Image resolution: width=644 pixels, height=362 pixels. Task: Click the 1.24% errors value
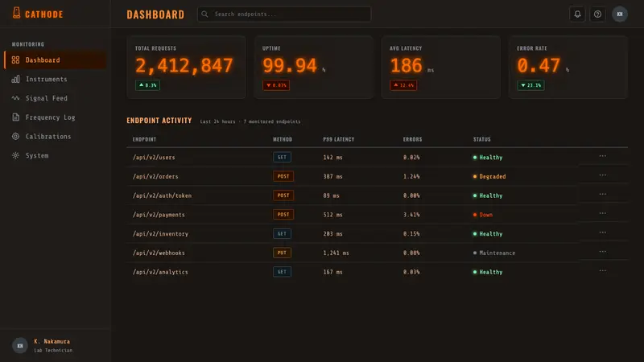411,176
